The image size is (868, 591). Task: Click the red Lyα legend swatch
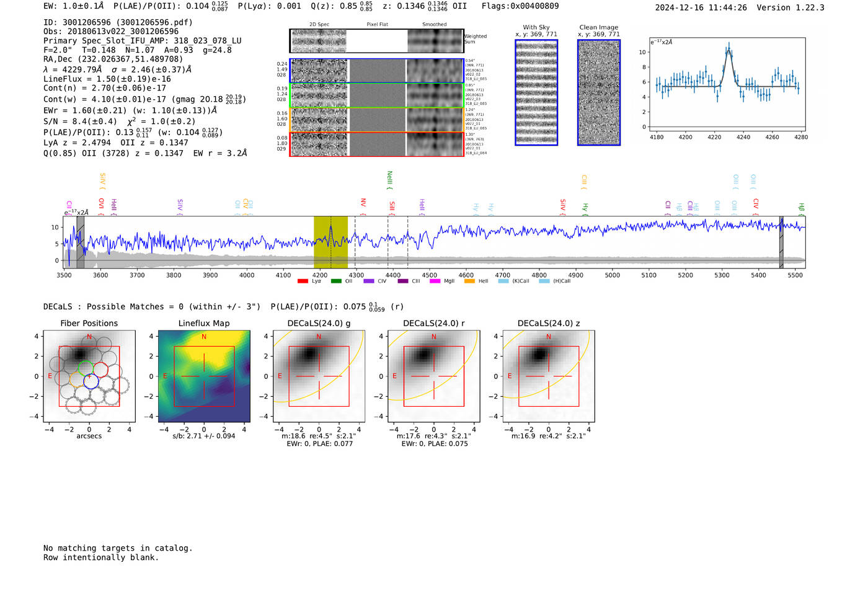[x=303, y=282]
